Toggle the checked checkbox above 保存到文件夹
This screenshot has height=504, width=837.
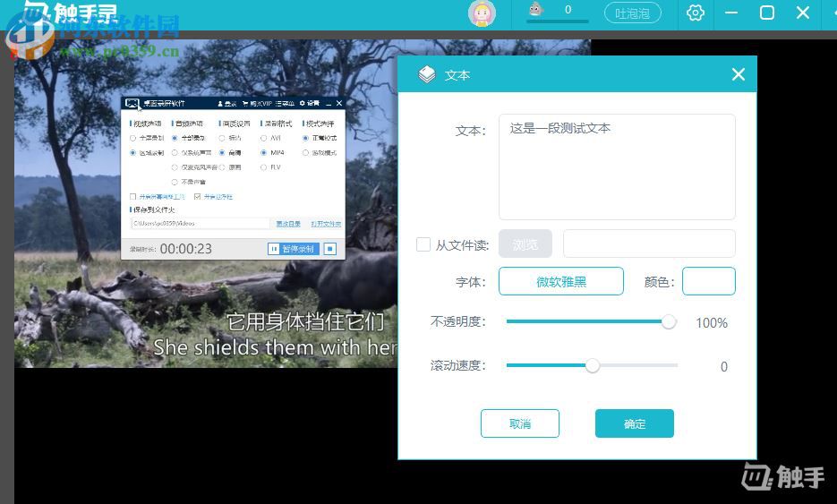(x=198, y=196)
